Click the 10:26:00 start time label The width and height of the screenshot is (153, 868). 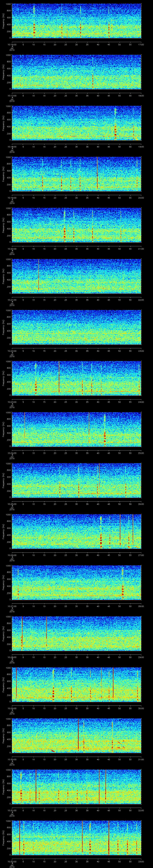coord(12,555)
